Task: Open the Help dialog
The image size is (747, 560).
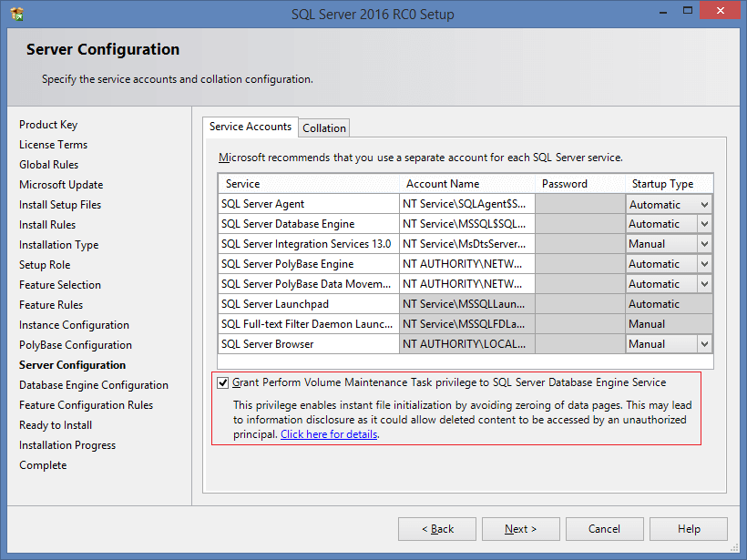Action: point(688,529)
